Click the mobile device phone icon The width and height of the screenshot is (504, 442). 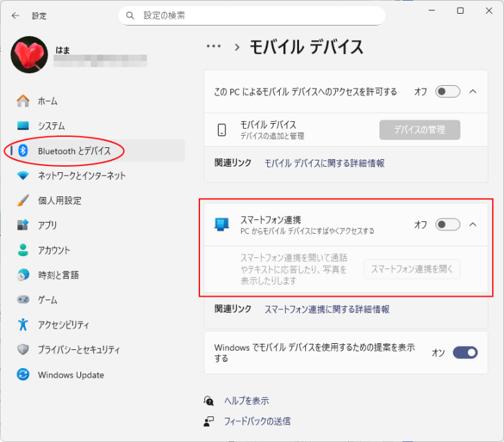coord(222,130)
